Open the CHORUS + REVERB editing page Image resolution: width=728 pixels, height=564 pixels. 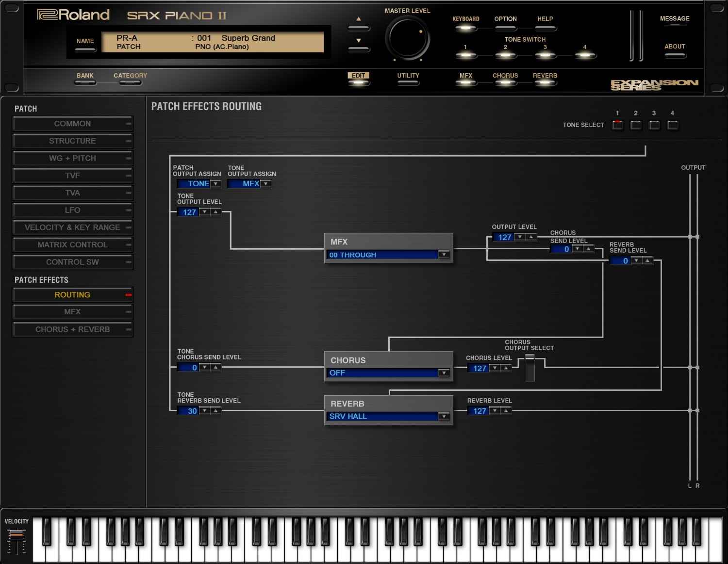point(73,329)
